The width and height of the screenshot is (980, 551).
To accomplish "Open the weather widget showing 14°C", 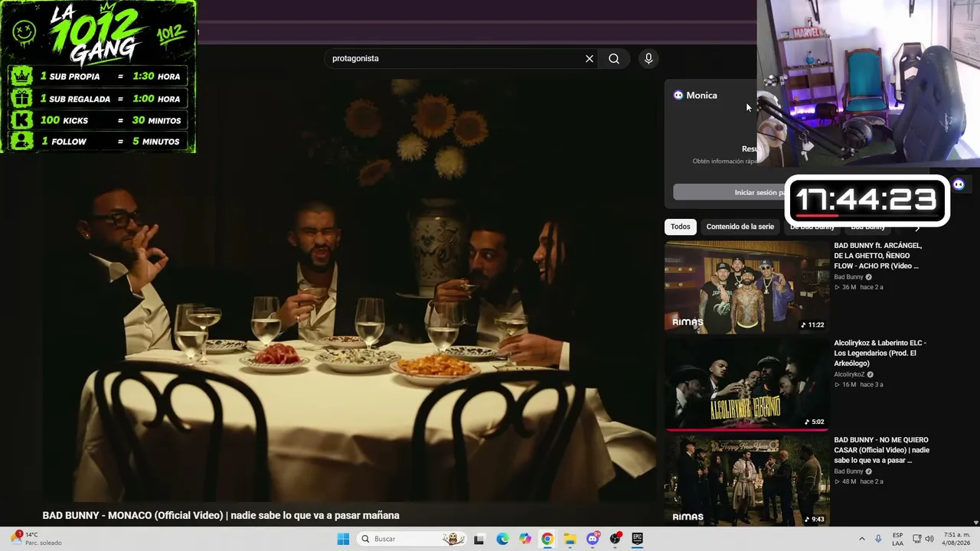I will click(36, 539).
